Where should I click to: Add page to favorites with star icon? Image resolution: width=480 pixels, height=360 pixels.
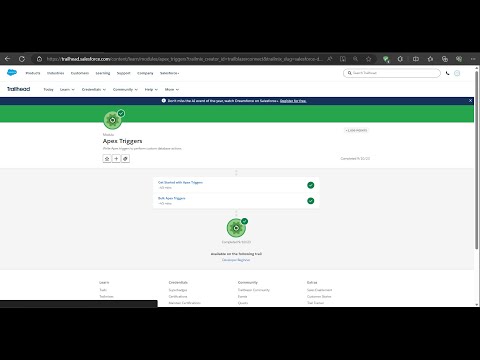[x=368, y=59]
